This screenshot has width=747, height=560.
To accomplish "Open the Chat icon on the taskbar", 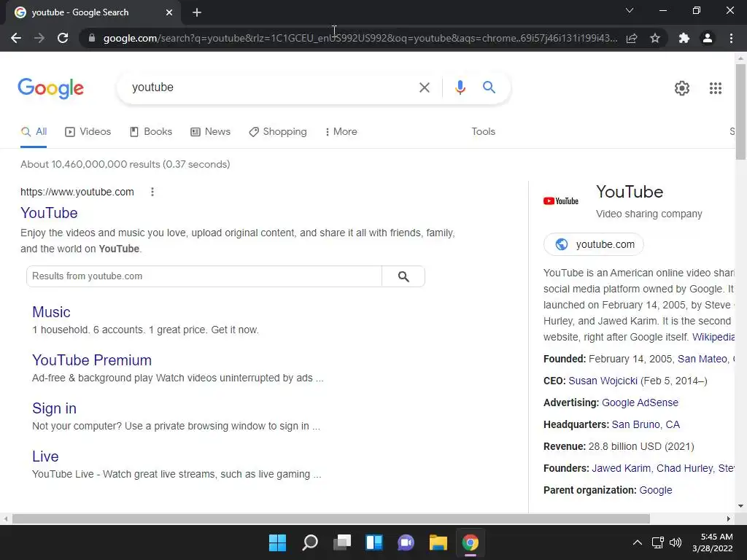I will coord(406,542).
